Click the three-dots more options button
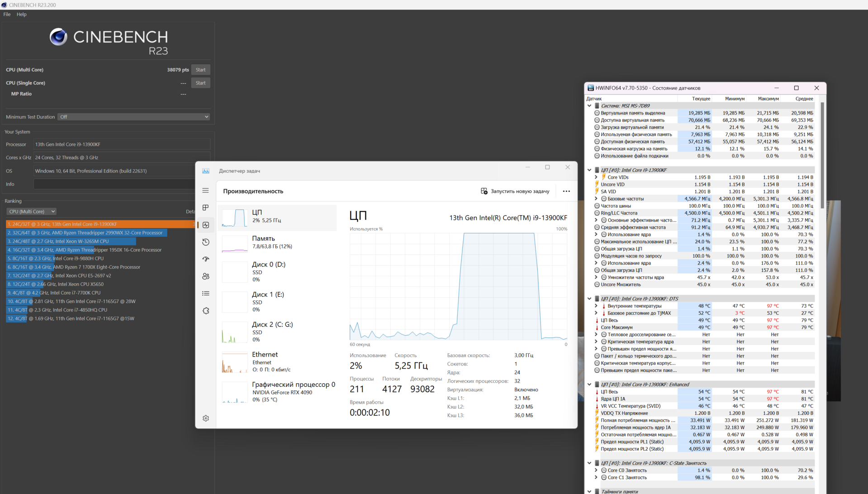The height and width of the screenshot is (494, 868). 566,191
